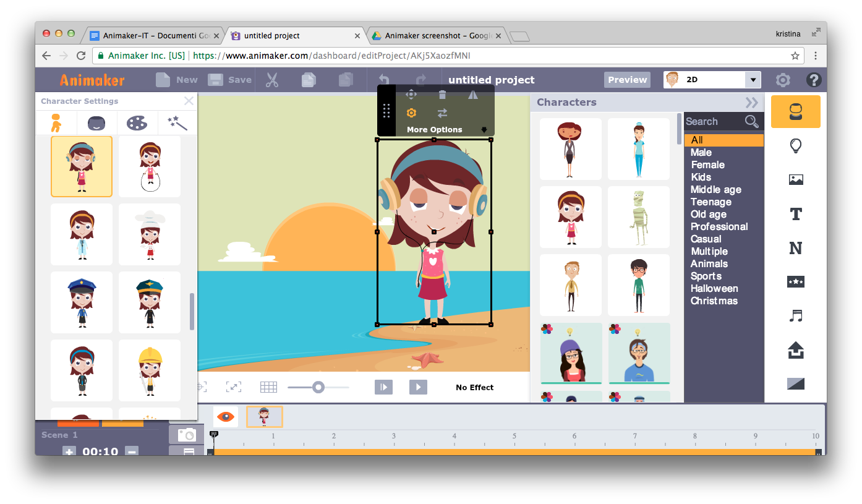862x504 pixels.
Task: Click the orange character settings gear
Action: tap(411, 113)
